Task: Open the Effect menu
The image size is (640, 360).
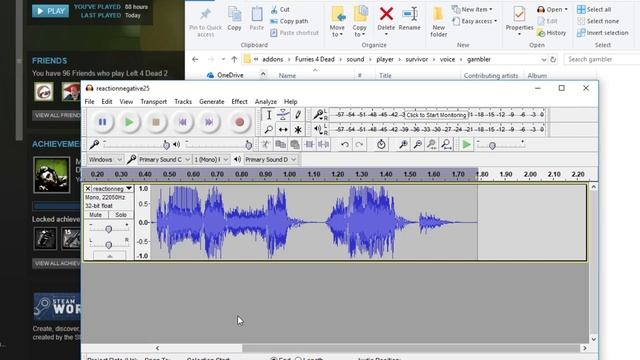Action: [239, 102]
